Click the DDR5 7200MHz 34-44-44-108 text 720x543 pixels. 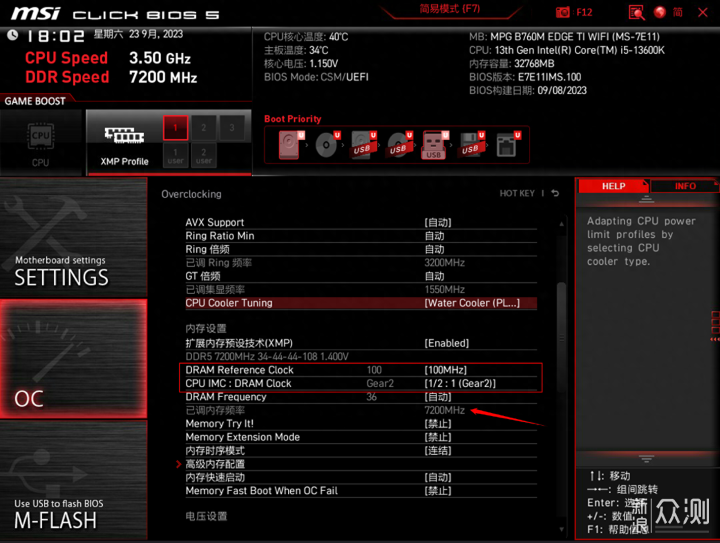pyautogui.click(x=267, y=357)
